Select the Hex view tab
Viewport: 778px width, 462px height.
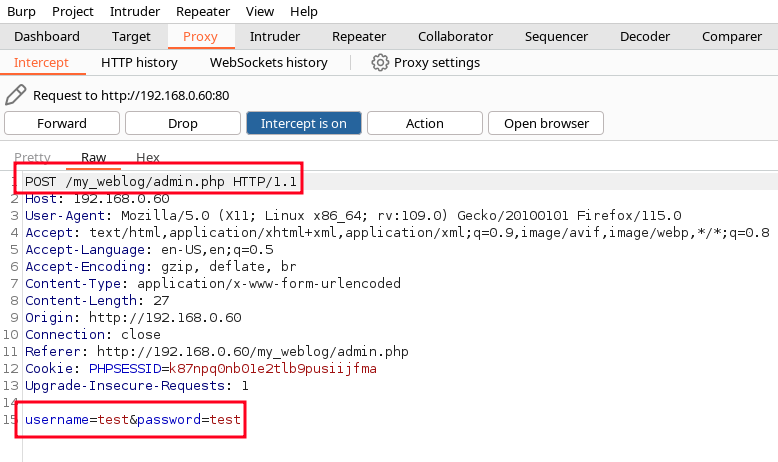pyautogui.click(x=148, y=157)
